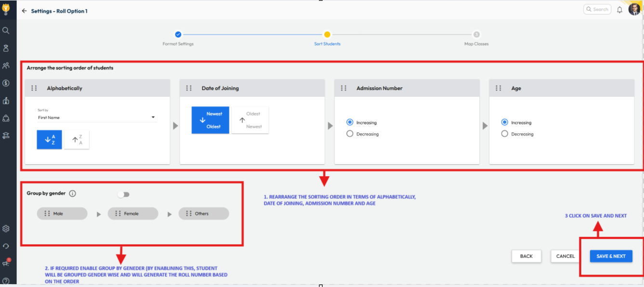Click the back arrow beside Settings title
Screen dimensions: 644x287
24,11
